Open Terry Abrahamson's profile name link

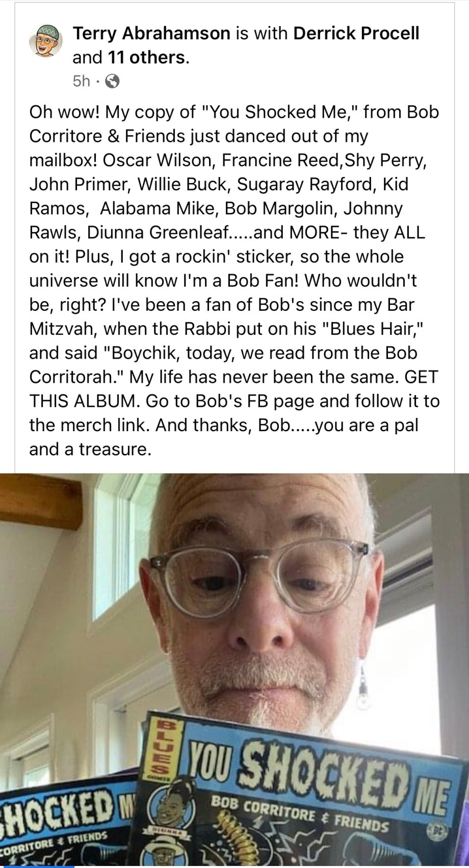151,34
